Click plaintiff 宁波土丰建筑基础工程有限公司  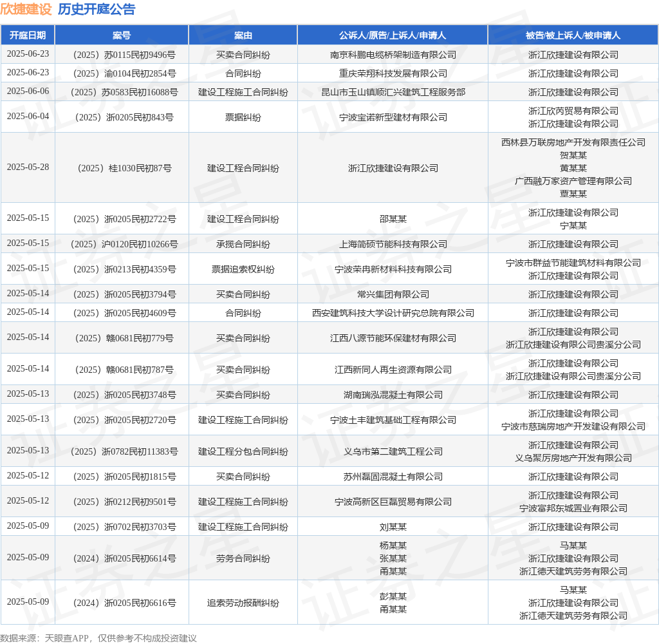393,420
